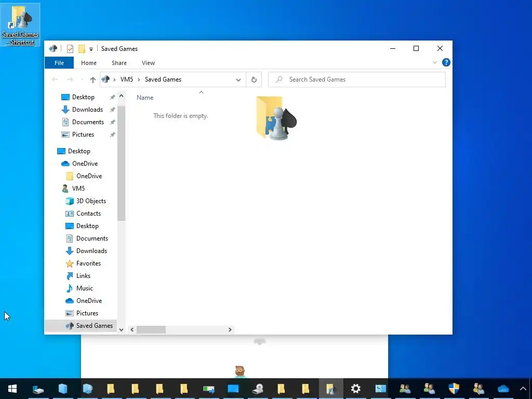Open the Settings gear on the taskbar
This screenshot has width=532, height=399.
pyautogui.click(x=355, y=389)
